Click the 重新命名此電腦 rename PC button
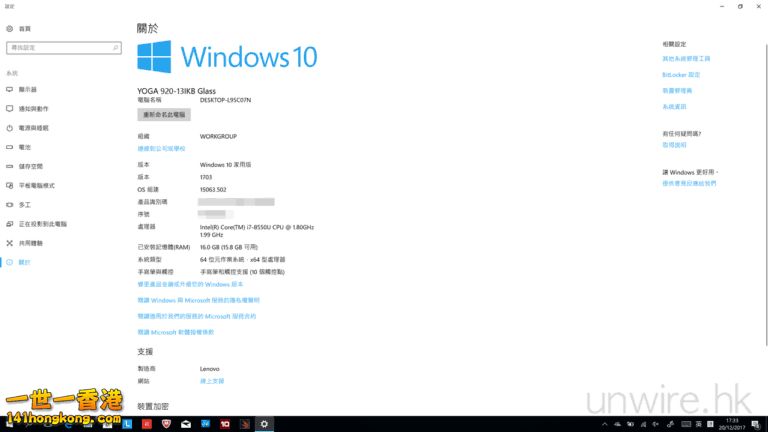 (164, 115)
